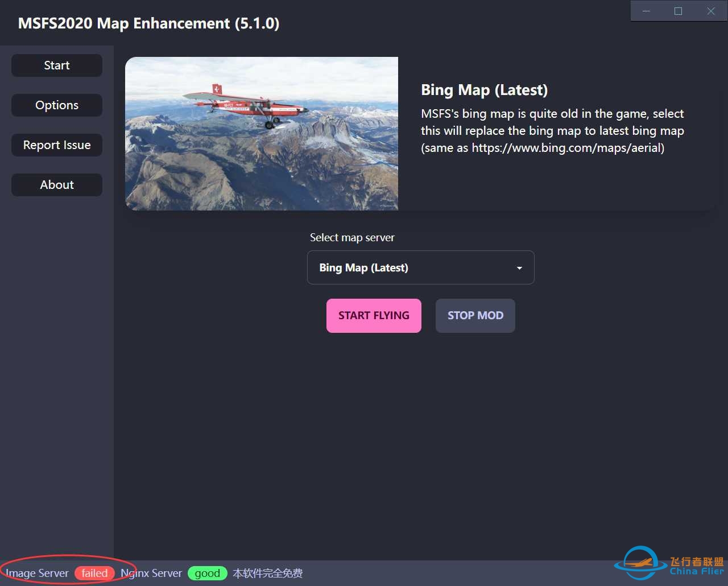The image size is (728, 586).
Task: Click the Bing Map description paragraph
Action: (552, 131)
